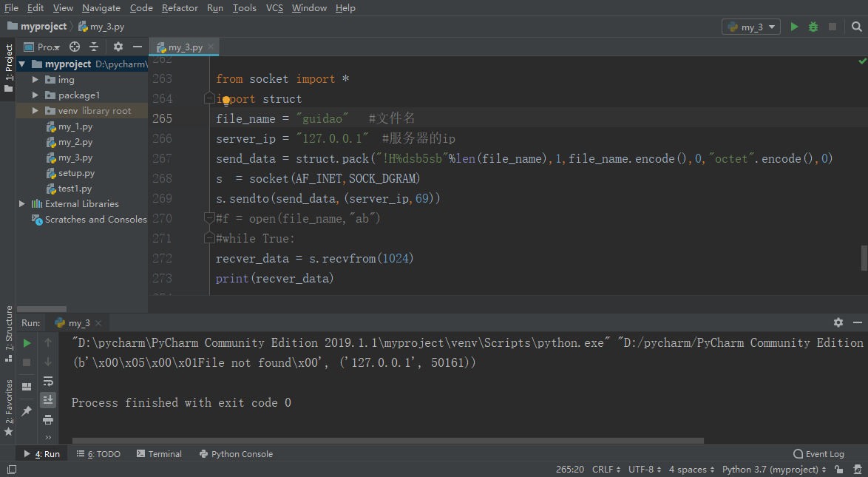This screenshot has width=868, height=477.
Task: Open Search Everywhere magnifier icon
Action: (856, 27)
